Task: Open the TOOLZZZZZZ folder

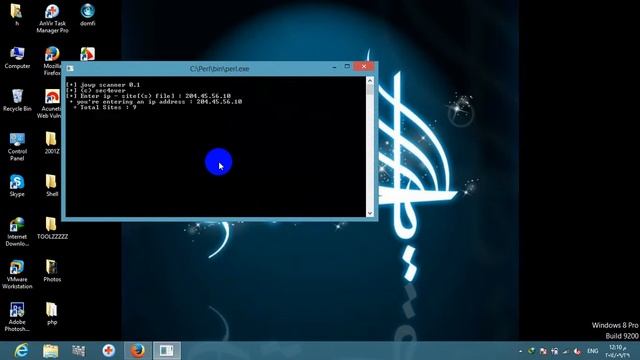Action: tap(52, 228)
